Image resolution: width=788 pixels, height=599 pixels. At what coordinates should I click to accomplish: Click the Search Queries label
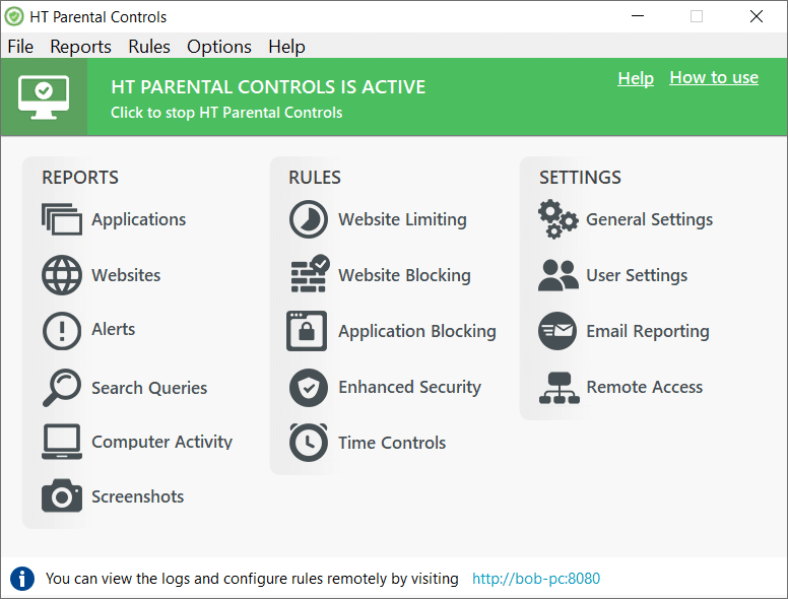[x=149, y=388]
